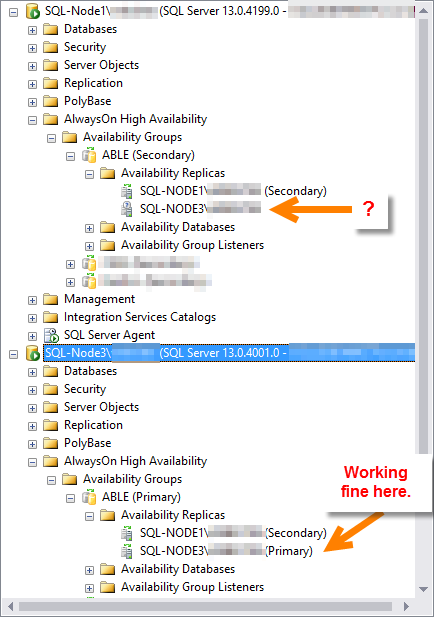Collapse the ABLE (Primary) group node
Viewport: 434px width, 617px height.
click(x=70, y=498)
